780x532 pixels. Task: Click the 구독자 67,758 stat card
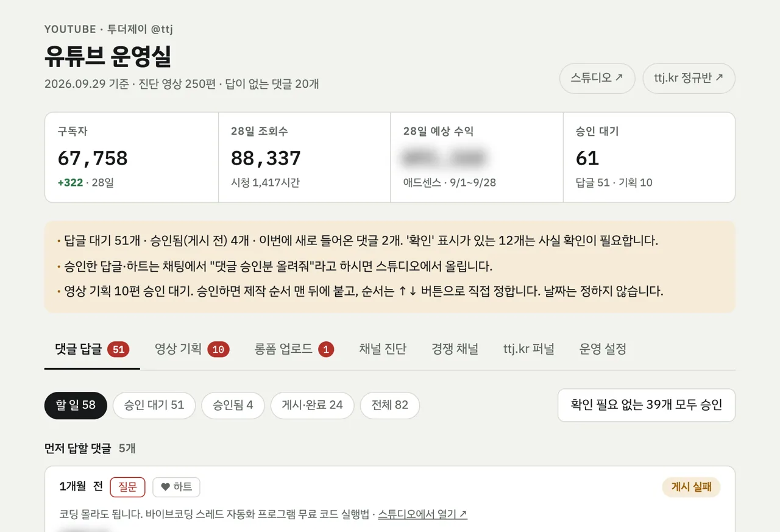click(x=132, y=157)
